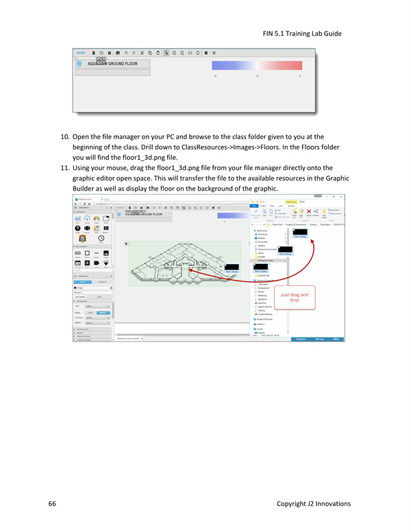Select Quick access in the Explorer tree

coord(262,231)
